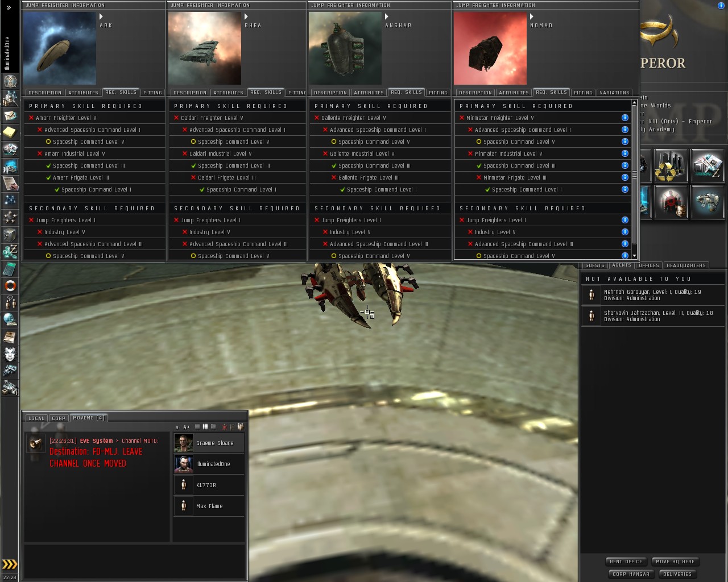Screen dimensions: 728x582
Task: Show info for Minmatar Frigate Level III skill
Action: (625, 177)
